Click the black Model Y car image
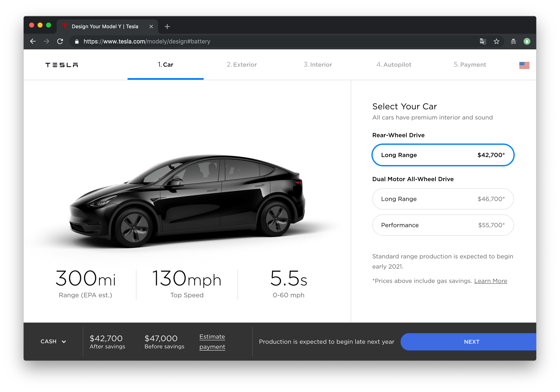 click(187, 201)
